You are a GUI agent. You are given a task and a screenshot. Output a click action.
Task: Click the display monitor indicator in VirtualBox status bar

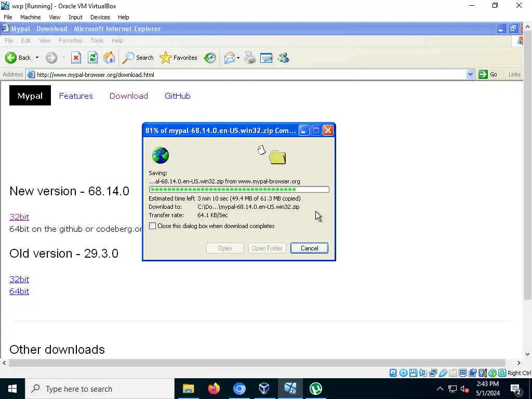point(462,373)
